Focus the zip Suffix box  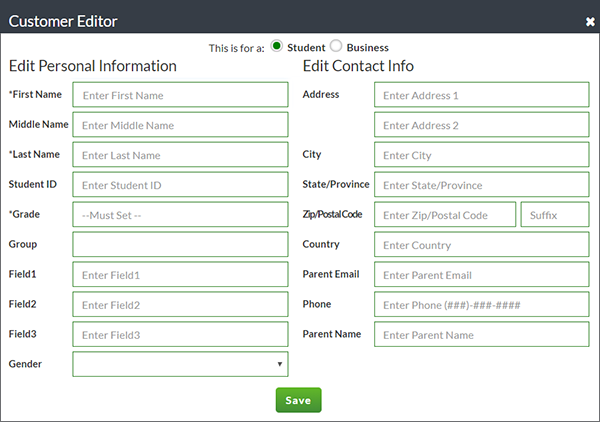point(554,215)
